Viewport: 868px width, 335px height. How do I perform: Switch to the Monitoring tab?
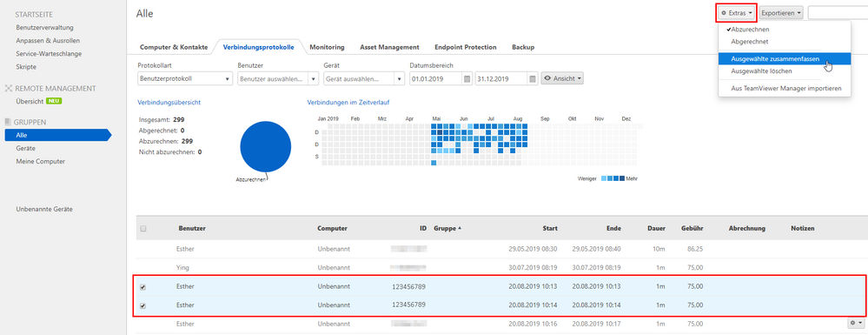coord(328,47)
